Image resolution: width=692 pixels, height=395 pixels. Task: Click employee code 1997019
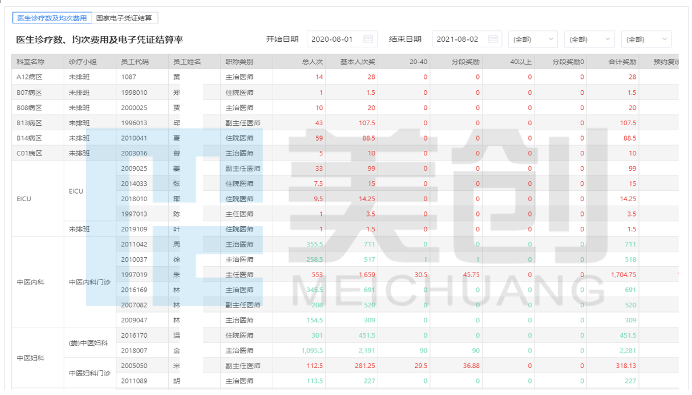click(x=134, y=275)
